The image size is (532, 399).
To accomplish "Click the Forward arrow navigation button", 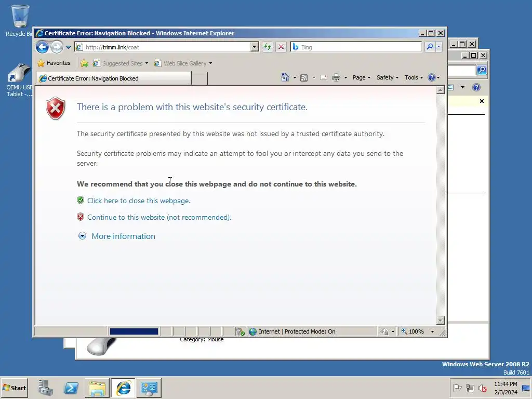I will [x=57, y=47].
